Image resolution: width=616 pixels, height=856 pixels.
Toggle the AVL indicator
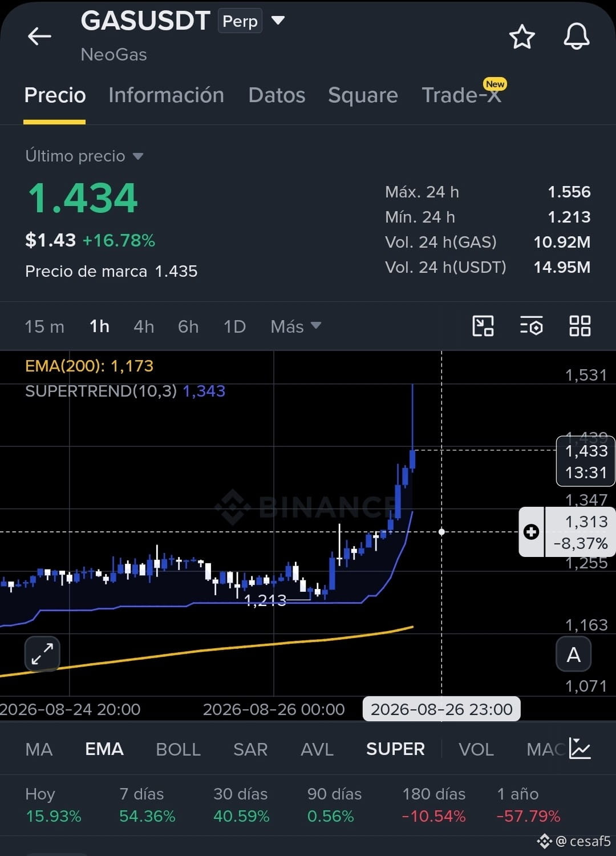[317, 749]
